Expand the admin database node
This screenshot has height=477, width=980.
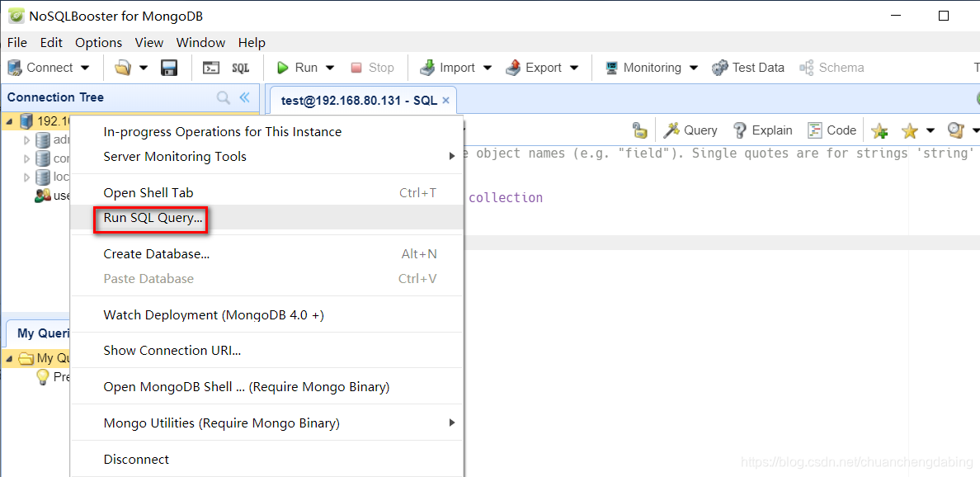(x=26, y=139)
